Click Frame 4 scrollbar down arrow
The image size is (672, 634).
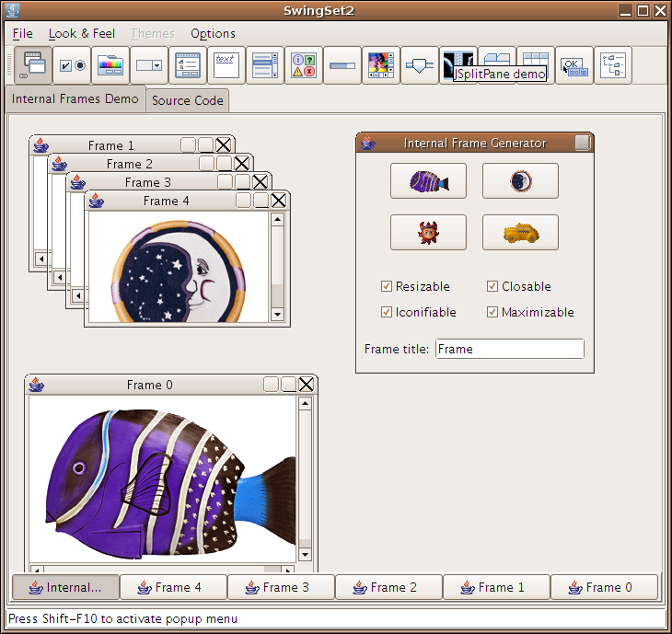pos(277,314)
